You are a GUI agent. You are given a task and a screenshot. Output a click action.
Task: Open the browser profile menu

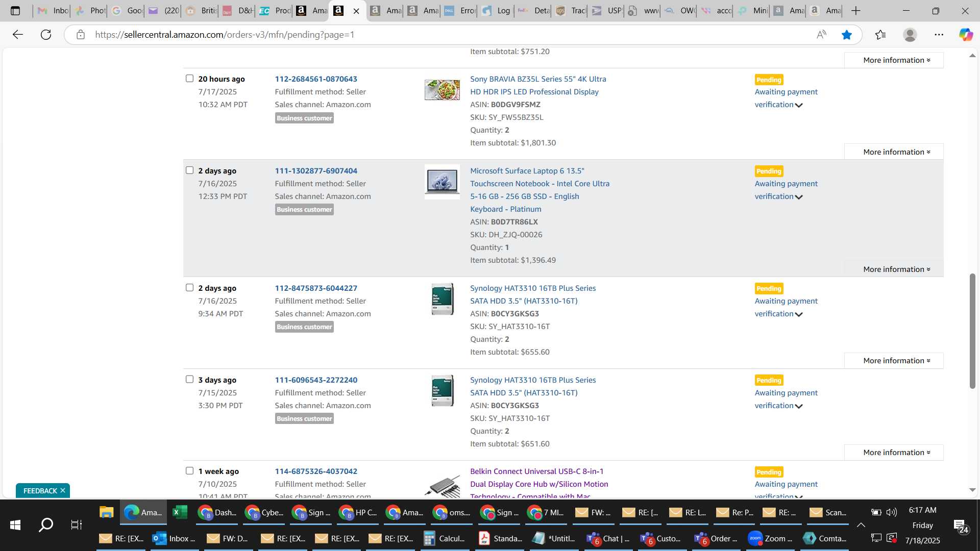pos(910,35)
